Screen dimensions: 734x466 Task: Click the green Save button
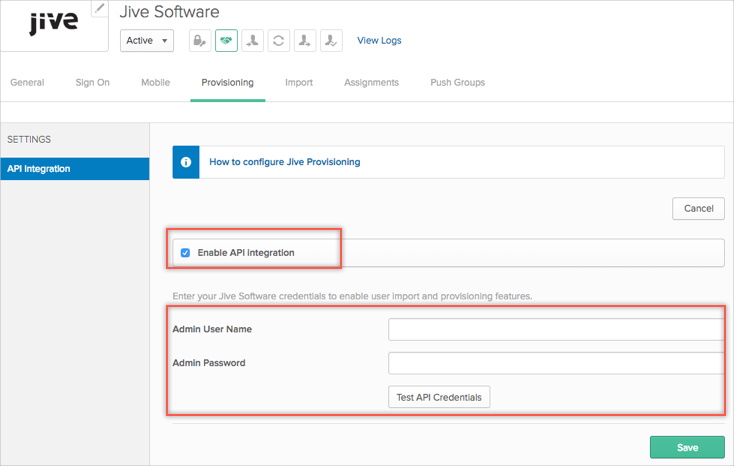pyautogui.click(x=687, y=447)
